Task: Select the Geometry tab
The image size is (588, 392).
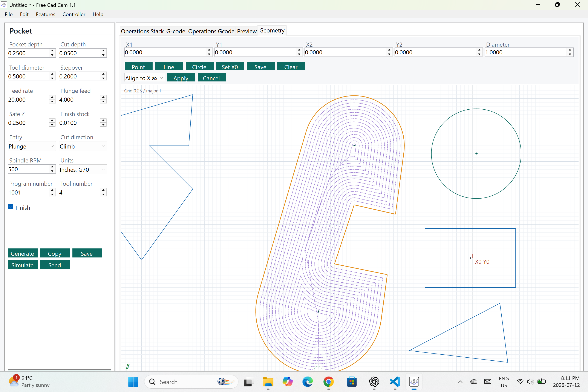Action: point(272,31)
